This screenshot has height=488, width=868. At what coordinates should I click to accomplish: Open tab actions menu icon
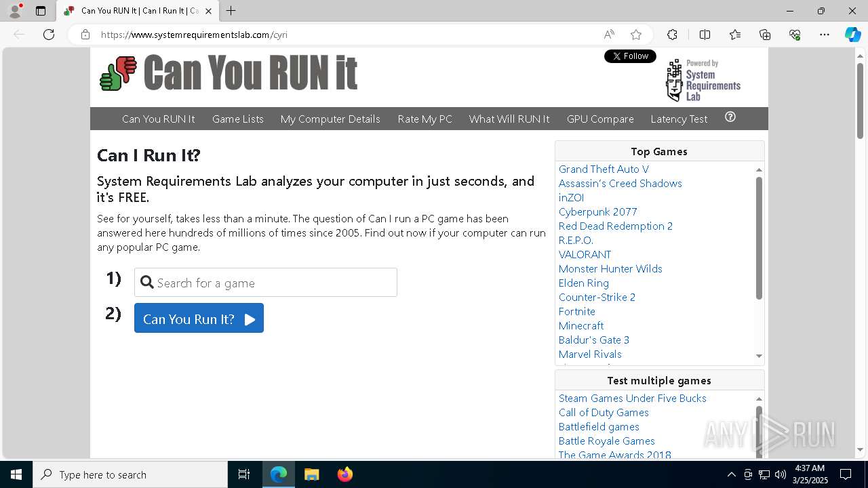41,11
